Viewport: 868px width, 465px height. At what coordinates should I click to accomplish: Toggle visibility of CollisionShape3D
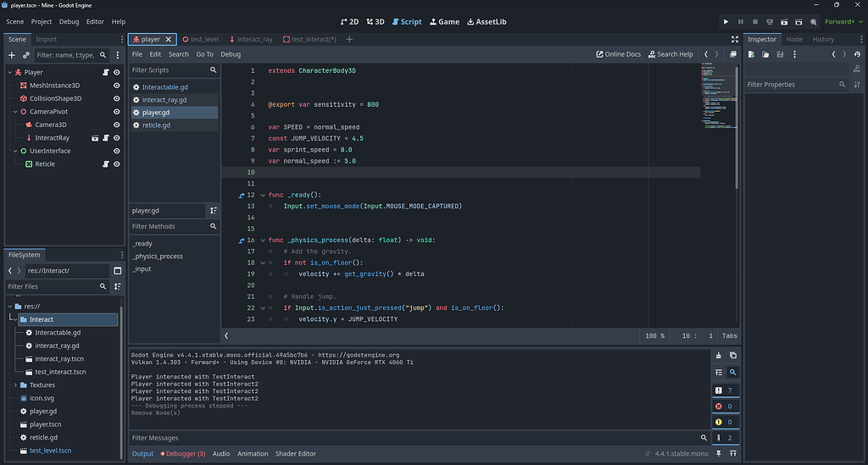coord(117,98)
